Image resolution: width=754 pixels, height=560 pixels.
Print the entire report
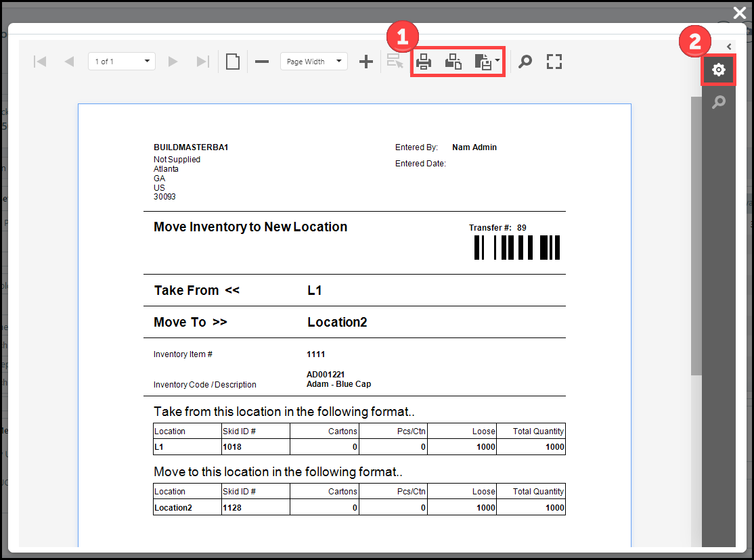pos(424,62)
